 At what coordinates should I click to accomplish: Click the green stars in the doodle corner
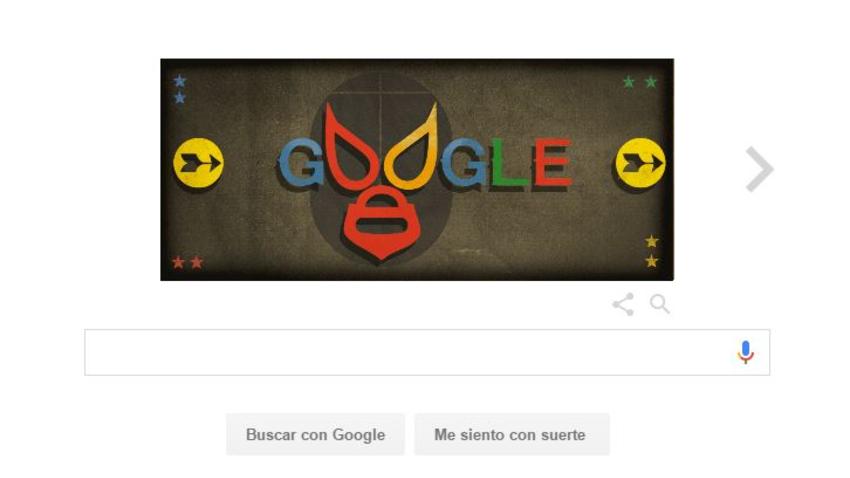(640, 82)
